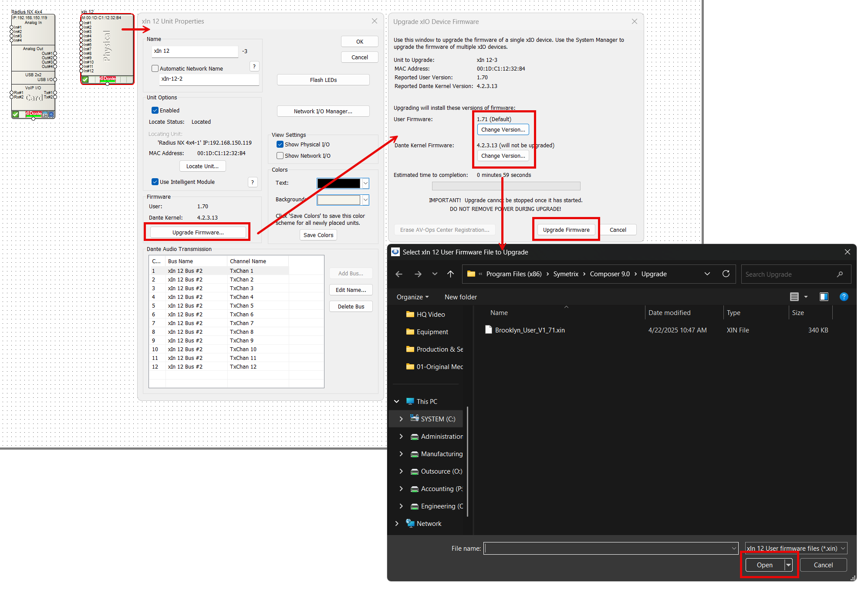Create a New folder
Viewport: 868px width, 593px height.
[460, 297]
